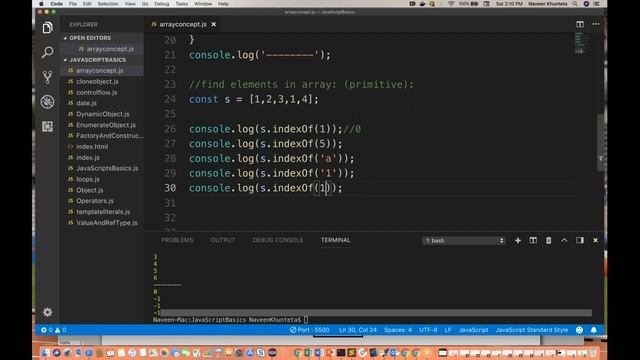Close the arrayconcept.js editor tab
640x360 pixels.
coord(213,24)
